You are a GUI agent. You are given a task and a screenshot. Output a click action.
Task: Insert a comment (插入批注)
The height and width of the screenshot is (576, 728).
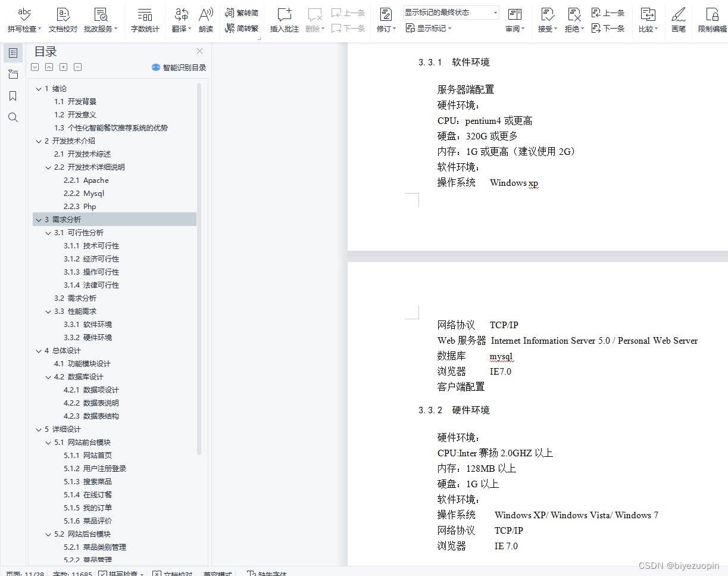click(x=285, y=20)
